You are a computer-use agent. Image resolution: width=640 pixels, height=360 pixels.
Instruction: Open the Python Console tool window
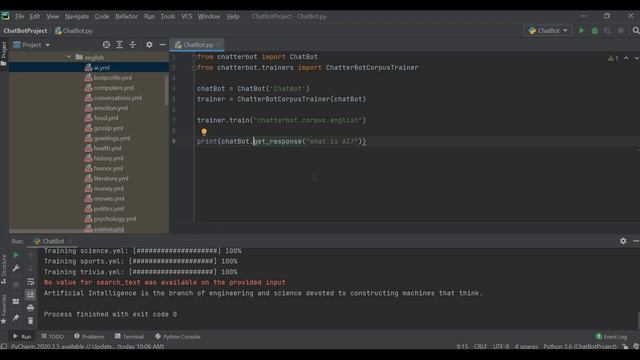[177, 336]
